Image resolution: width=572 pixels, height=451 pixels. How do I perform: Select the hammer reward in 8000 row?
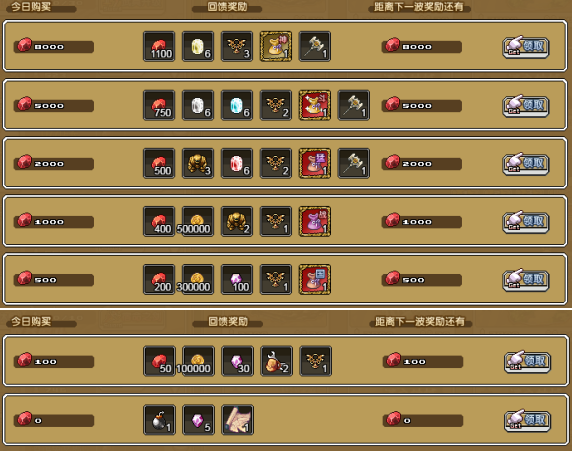coord(315,46)
